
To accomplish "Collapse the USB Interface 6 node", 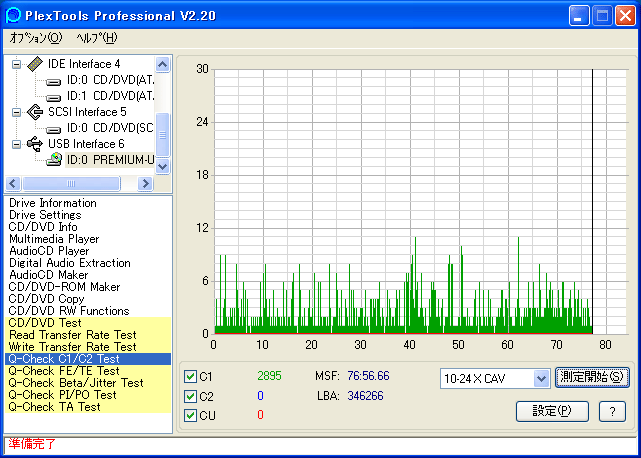I will click(16, 144).
